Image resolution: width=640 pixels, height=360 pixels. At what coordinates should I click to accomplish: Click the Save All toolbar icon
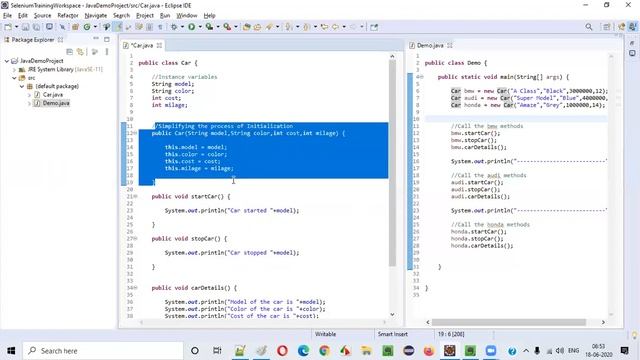point(36,27)
